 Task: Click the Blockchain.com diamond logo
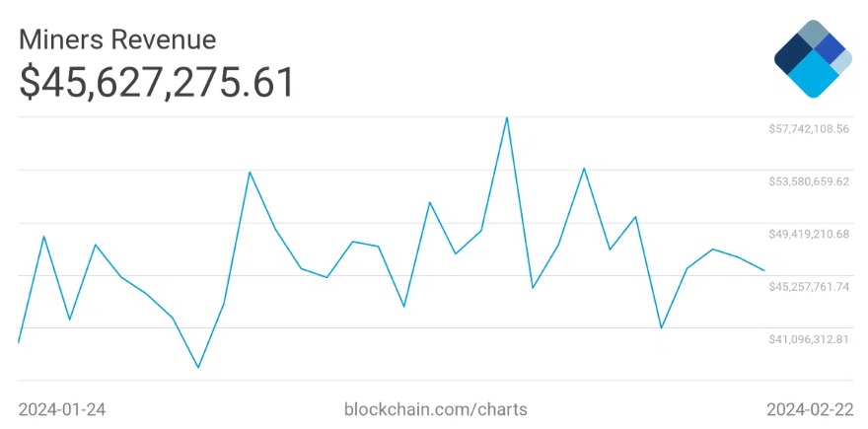(813, 58)
